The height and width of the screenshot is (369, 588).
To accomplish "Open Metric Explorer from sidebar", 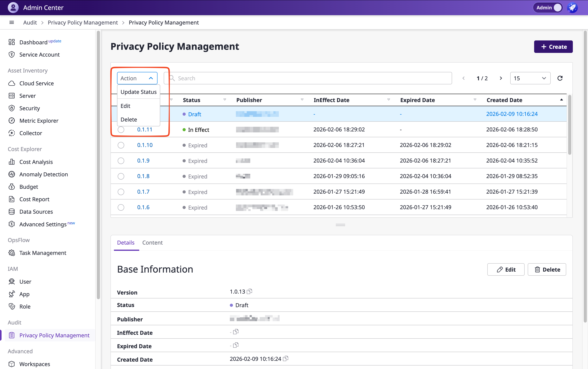I will (x=38, y=121).
